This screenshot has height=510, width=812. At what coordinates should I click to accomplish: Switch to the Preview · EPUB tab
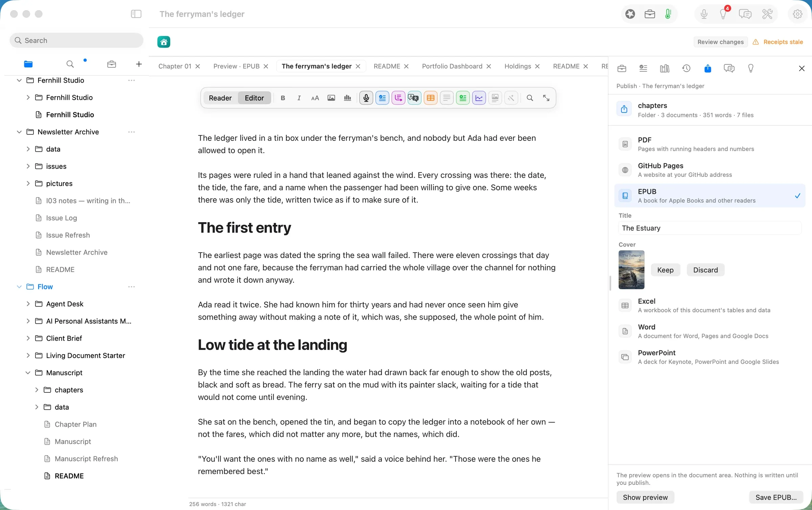(x=236, y=66)
